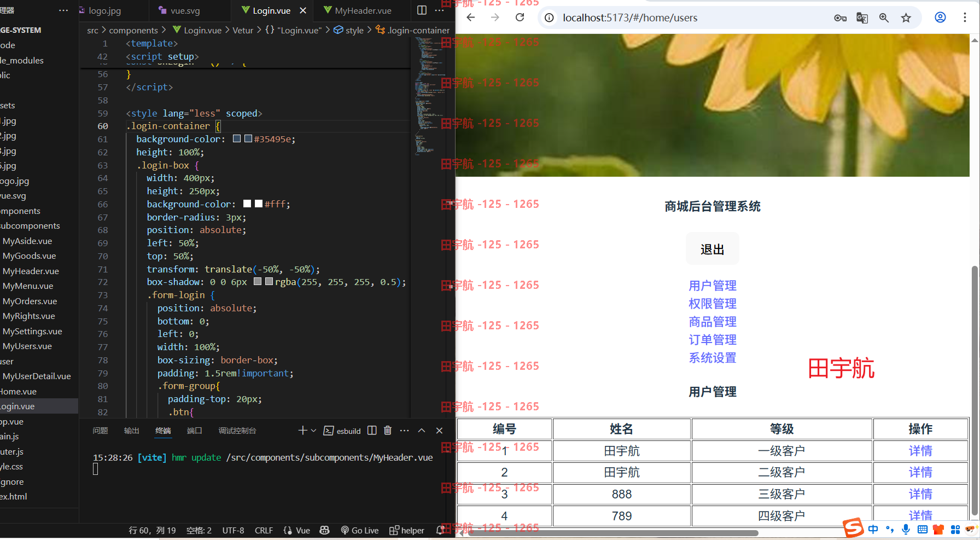Open the 系统设置 link

pyautogui.click(x=712, y=358)
